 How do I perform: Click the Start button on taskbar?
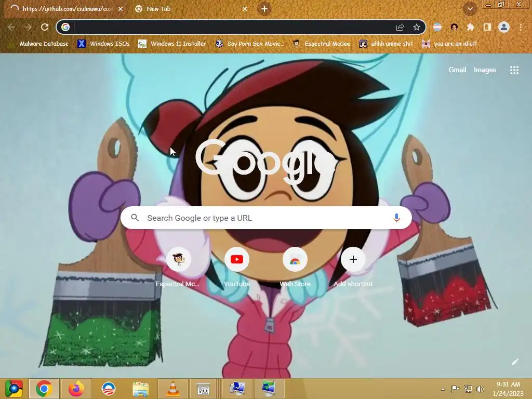pyautogui.click(x=14, y=389)
